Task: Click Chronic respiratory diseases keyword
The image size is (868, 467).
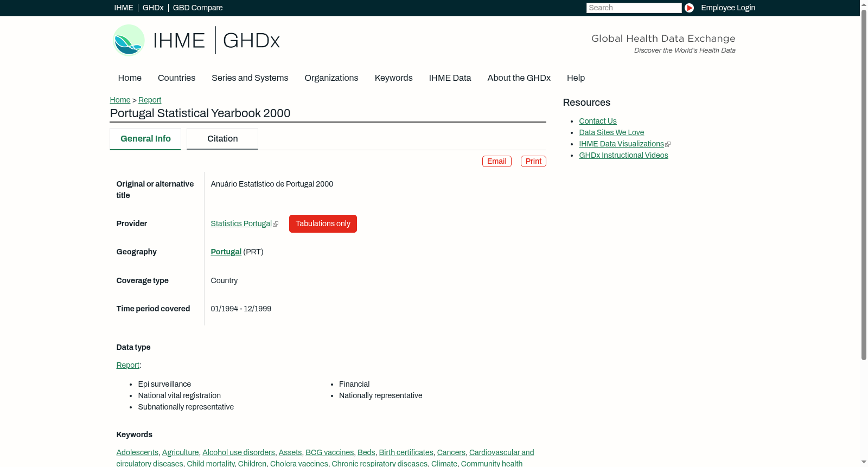Action: tap(380, 464)
